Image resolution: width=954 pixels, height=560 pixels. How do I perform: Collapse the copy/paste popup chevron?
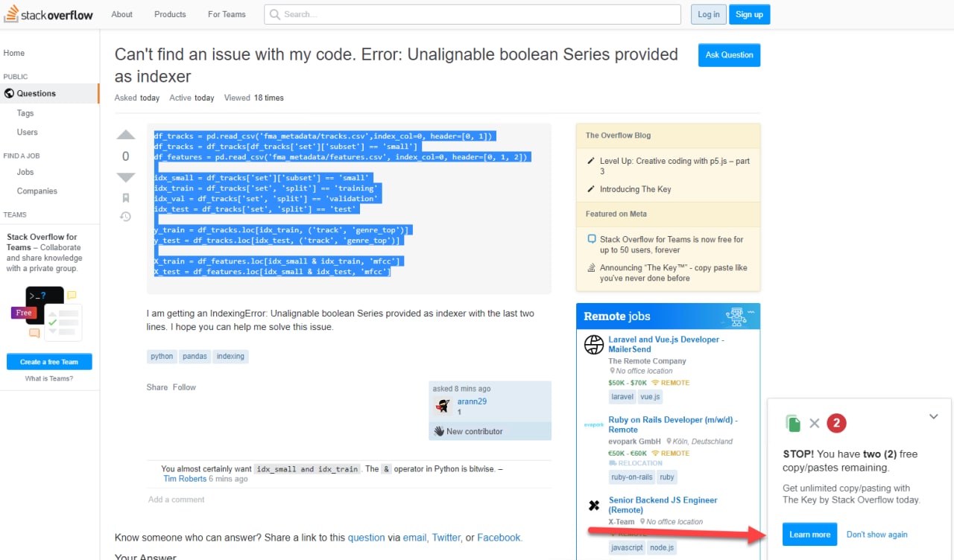tap(933, 417)
